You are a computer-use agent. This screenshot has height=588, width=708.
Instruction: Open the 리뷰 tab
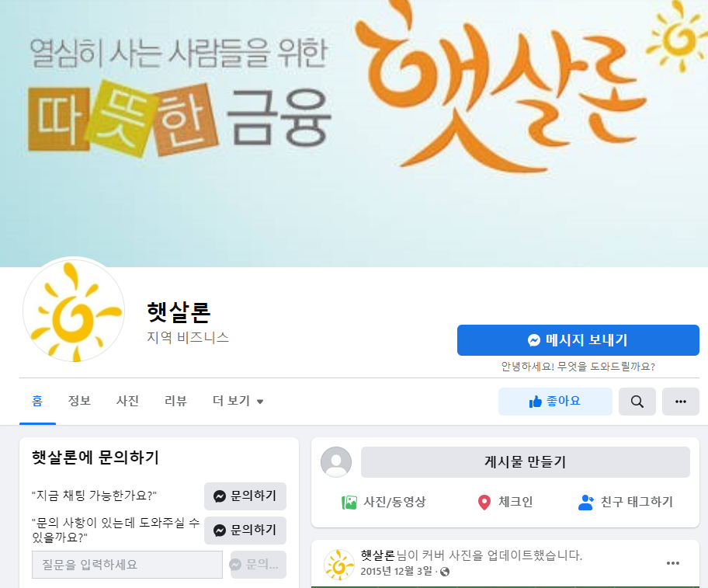[x=175, y=401]
